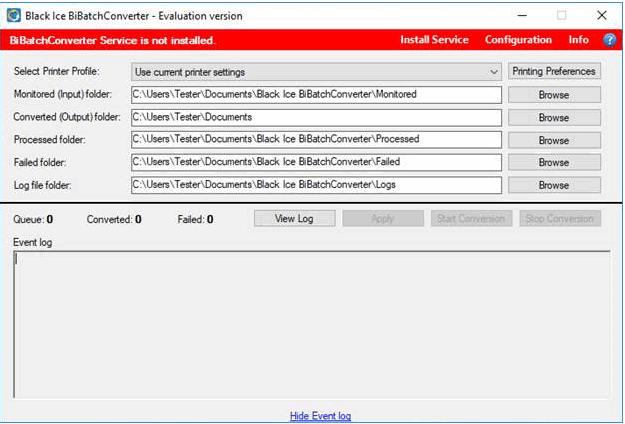The width and height of the screenshot is (625, 424).
Task: Browse for the Converted (Output) folder
Action: pyautogui.click(x=554, y=118)
